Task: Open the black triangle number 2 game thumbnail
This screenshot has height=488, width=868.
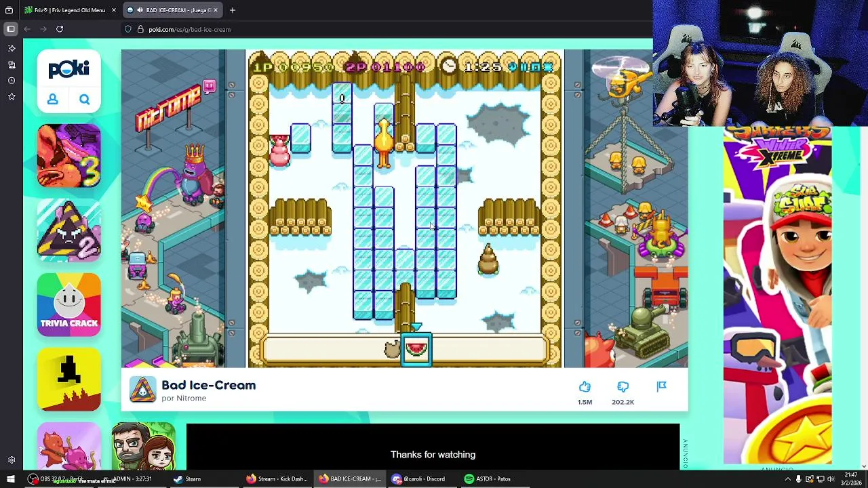Action: (x=69, y=230)
